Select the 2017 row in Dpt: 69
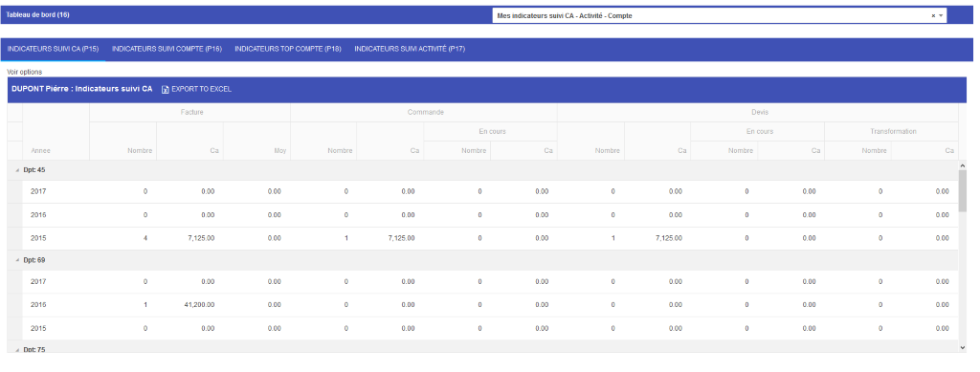This screenshot has width=980, height=372. (482, 281)
